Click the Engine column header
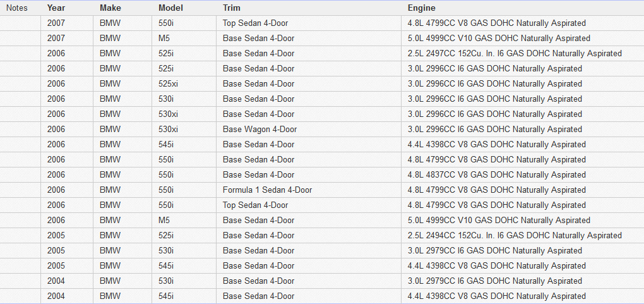The image size is (644, 304). click(421, 8)
